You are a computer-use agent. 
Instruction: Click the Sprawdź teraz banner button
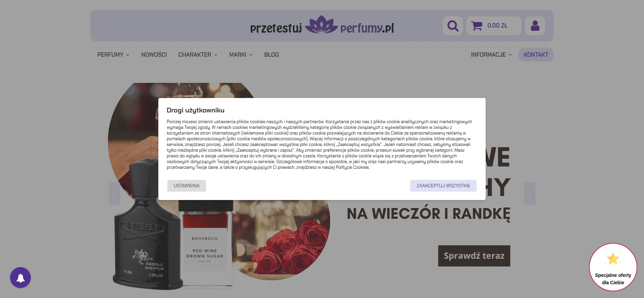click(x=474, y=256)
